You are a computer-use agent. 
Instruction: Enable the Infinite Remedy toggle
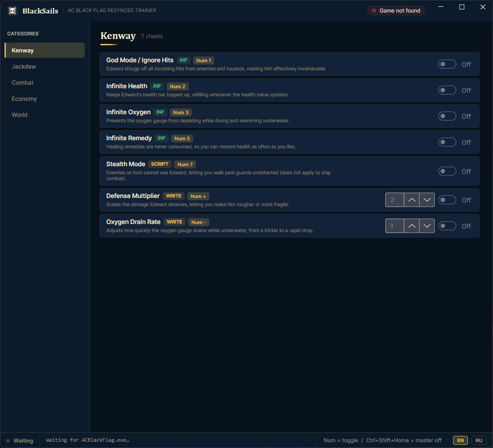(447, 142)
